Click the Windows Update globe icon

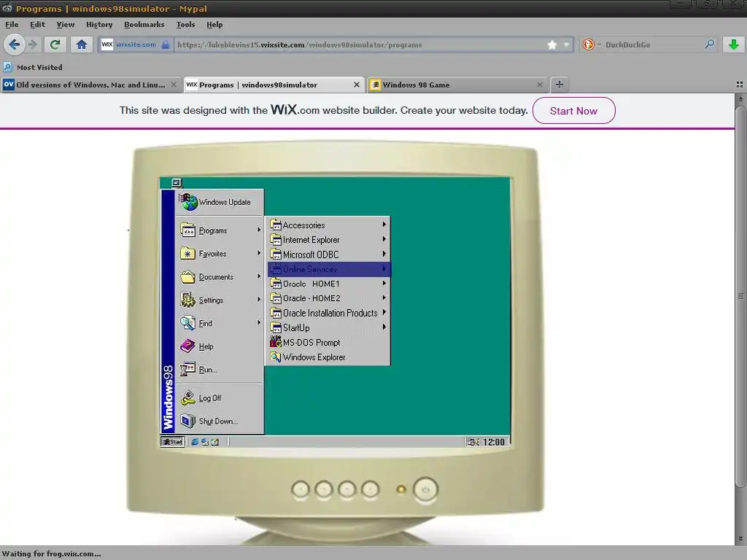188,201
